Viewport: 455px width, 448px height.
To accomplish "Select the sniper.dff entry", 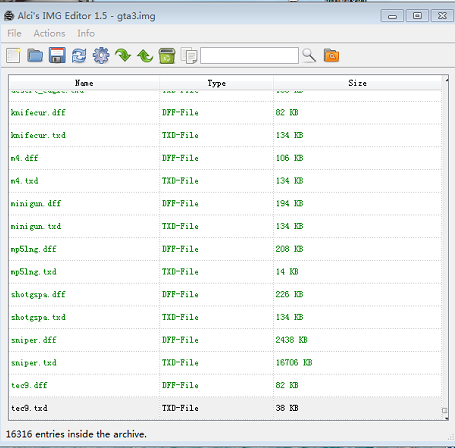I will [x=225, y=340].
